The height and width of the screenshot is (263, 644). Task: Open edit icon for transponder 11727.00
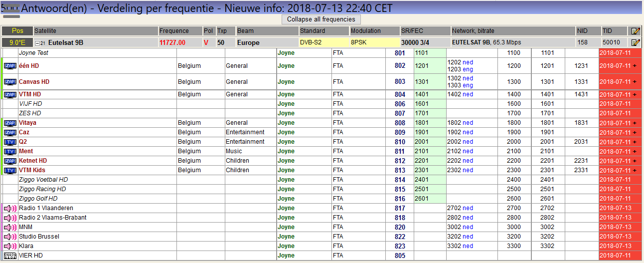635,43
